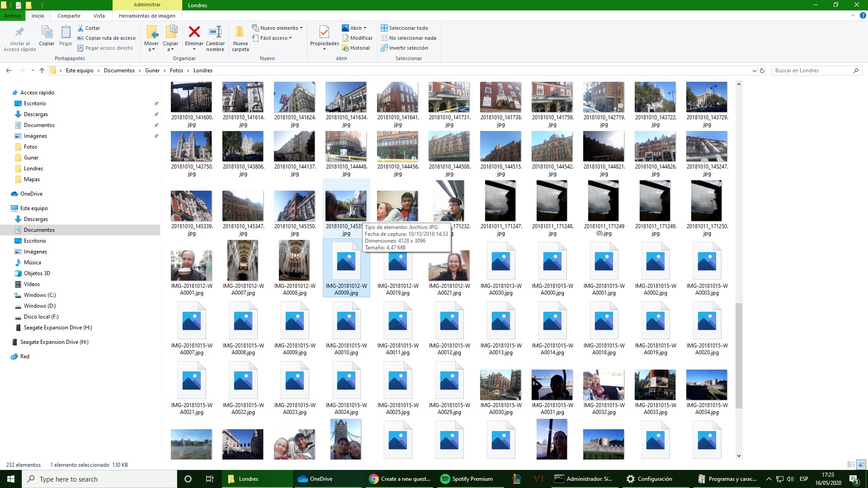Click Pegar acceso directo

point(105,48)
